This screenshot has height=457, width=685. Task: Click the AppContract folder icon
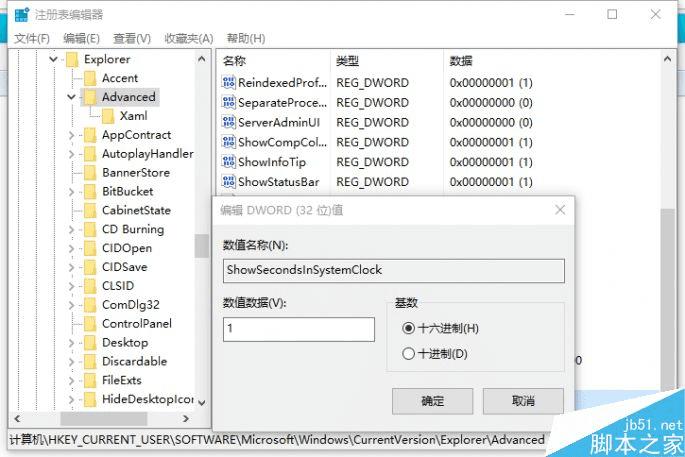click(x=90, y=135)
